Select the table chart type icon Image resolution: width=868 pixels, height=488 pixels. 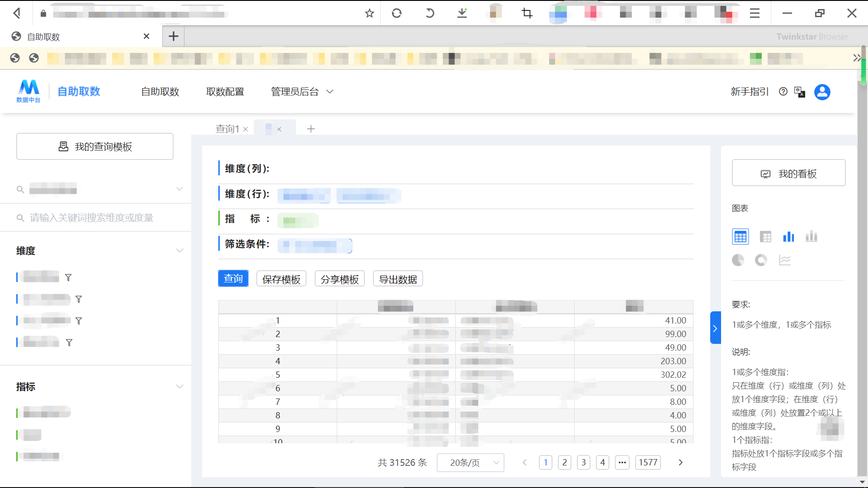tap(740, 237)
